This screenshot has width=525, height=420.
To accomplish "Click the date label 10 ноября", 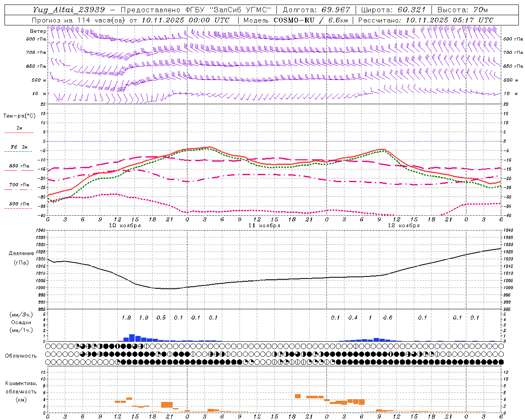I will 125,226.
